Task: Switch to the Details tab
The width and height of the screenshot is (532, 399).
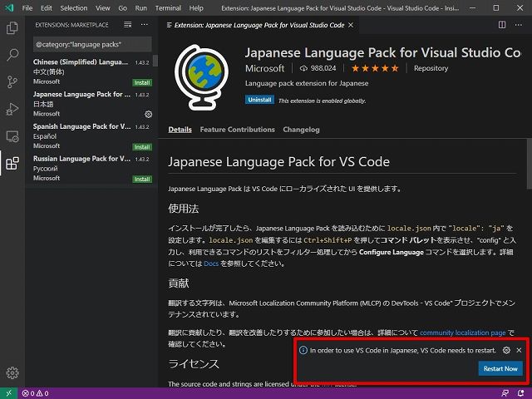Action: click(x=180, y=130)
